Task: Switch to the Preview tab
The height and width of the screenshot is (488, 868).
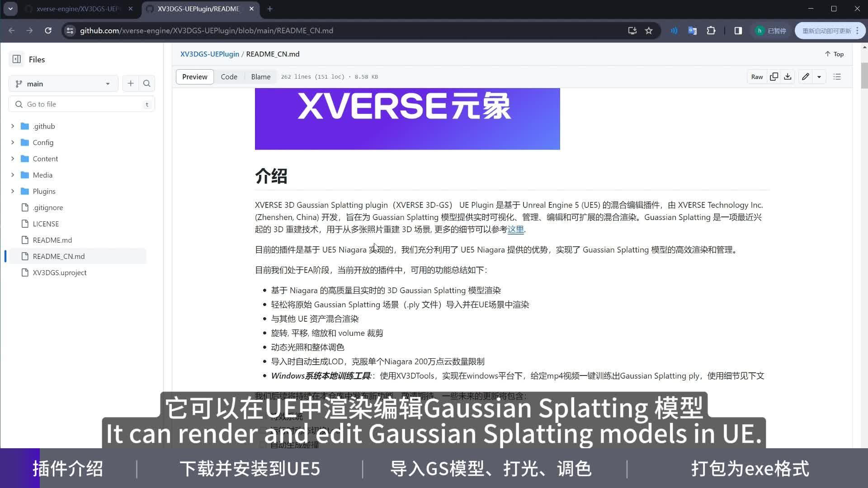Action: (194, 76)
